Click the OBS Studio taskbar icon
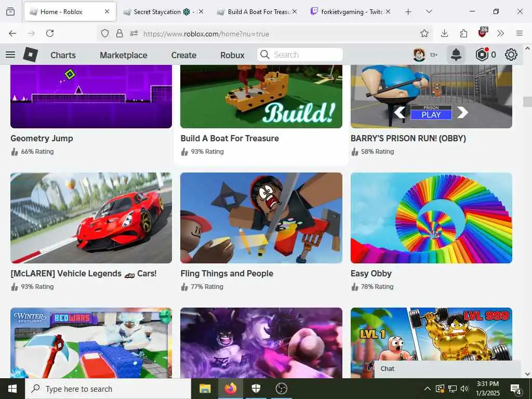This screenshot has height=399, width=532. pos(281,389)
